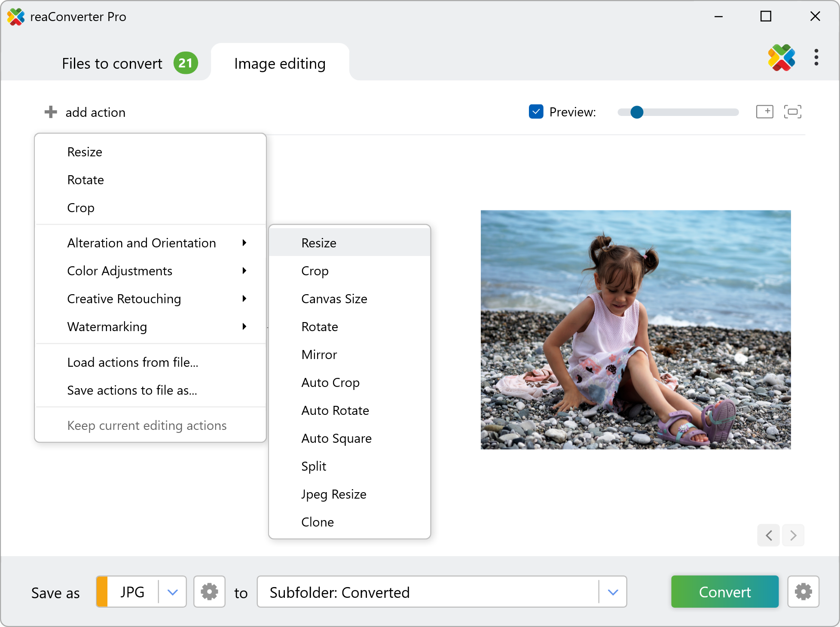The width and height of the screenshot is (840, 627).
Task: Select Canvas Size from the submenu
Action: tap(334, 299)
